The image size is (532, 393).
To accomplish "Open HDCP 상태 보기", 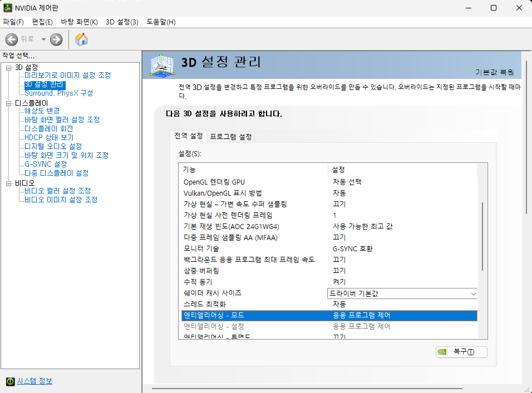I will [49, 137].
